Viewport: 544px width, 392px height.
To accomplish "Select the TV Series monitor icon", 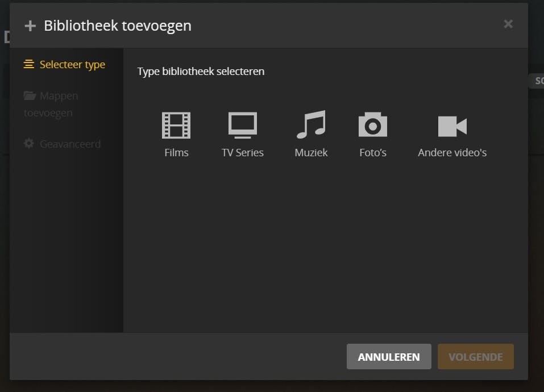I will 243,124.
